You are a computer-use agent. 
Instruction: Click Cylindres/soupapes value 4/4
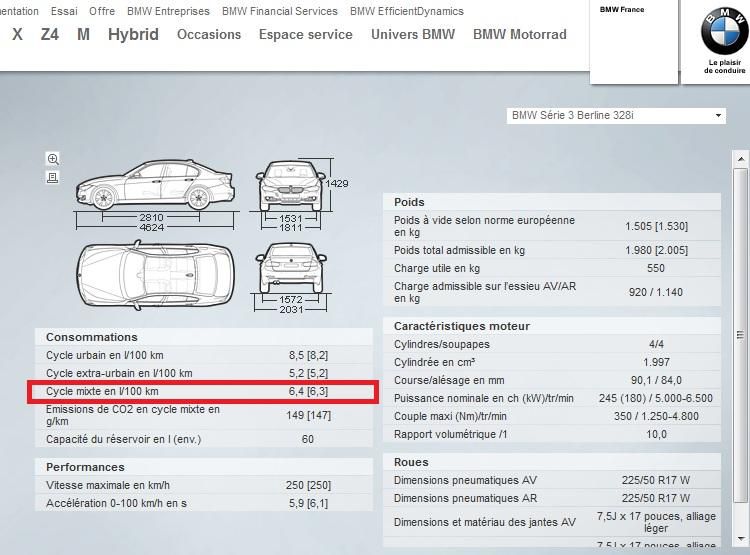(656, 344)
